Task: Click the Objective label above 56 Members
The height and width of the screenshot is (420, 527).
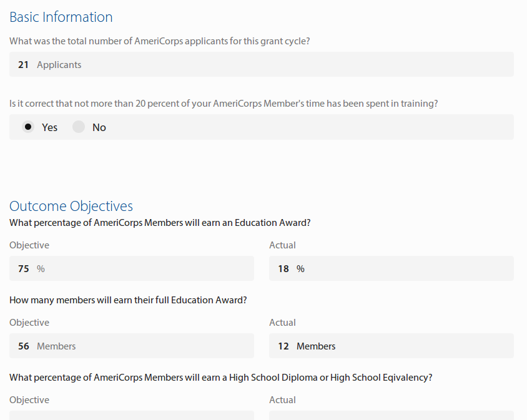Action: 29,323
